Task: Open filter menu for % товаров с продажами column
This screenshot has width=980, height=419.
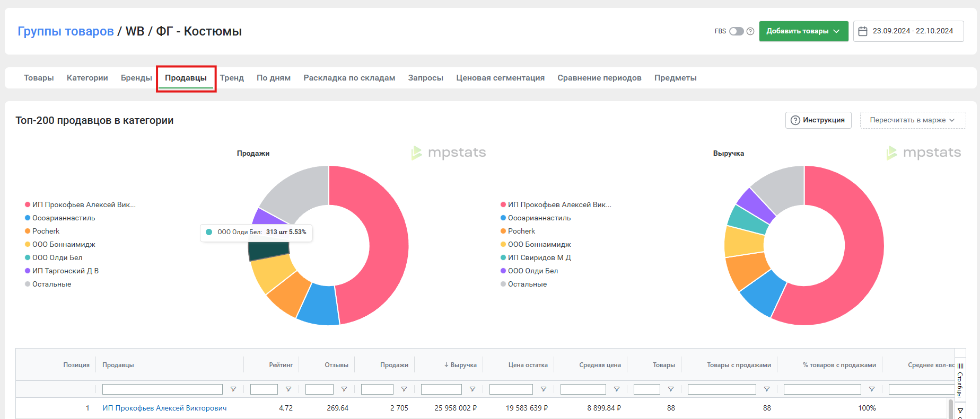Action: pyautogui.click(x=871, y=389)
